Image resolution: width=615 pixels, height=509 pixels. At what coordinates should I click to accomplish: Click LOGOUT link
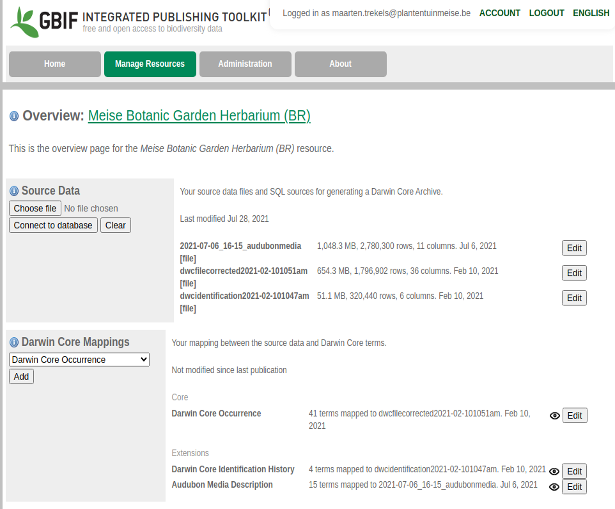546,13
